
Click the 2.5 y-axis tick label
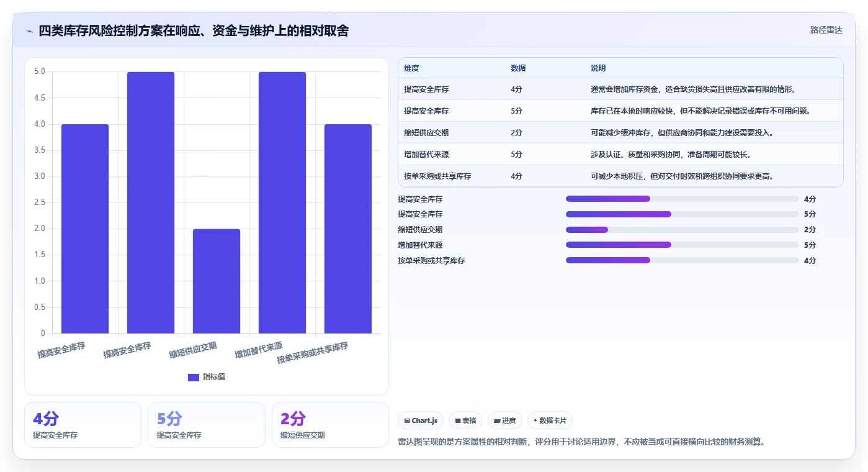pos(39,202)
